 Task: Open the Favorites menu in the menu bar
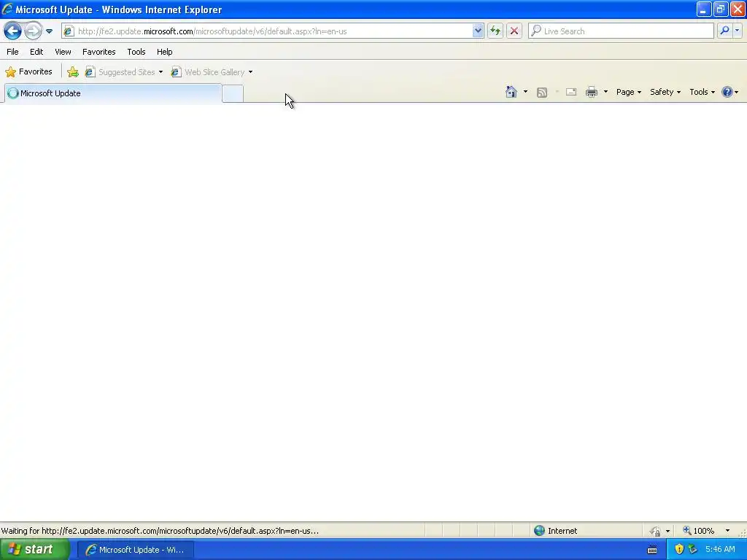tap(98, 52)
